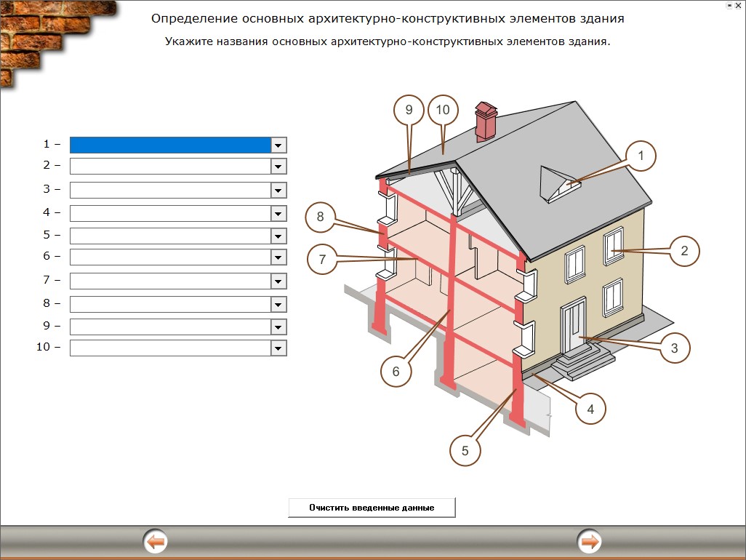Open the dropdown arrow for item 10

point(278,348)
